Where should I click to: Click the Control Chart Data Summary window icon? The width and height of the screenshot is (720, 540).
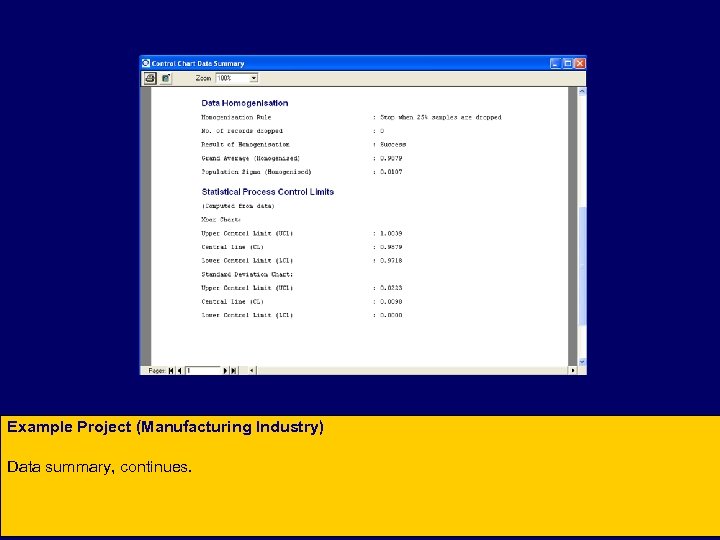[x=146, y=63]
